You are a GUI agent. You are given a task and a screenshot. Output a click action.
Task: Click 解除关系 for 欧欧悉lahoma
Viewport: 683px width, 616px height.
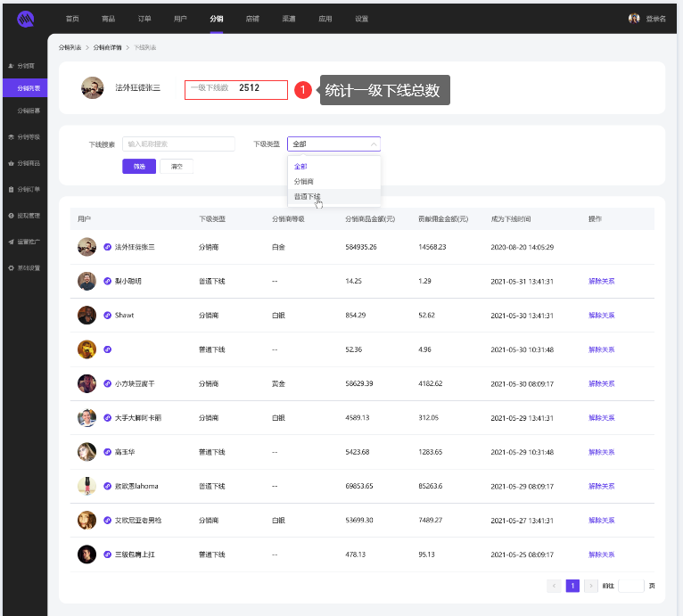601,486
